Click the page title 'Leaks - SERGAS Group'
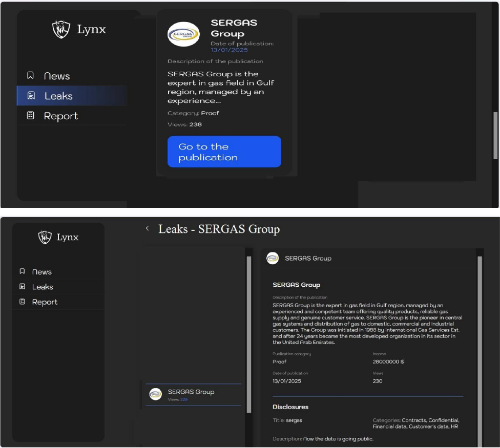Screen dimensions: 500x448 [x=219, y=229]
